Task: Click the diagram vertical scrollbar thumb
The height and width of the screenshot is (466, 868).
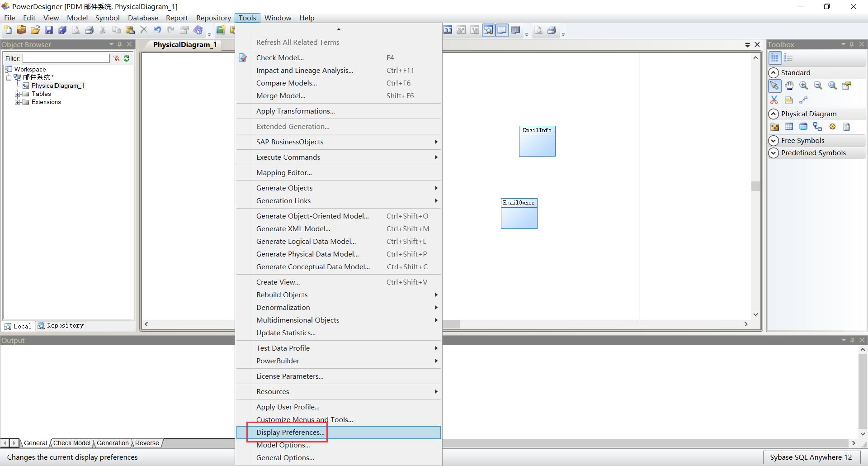Action: [755, 186]
